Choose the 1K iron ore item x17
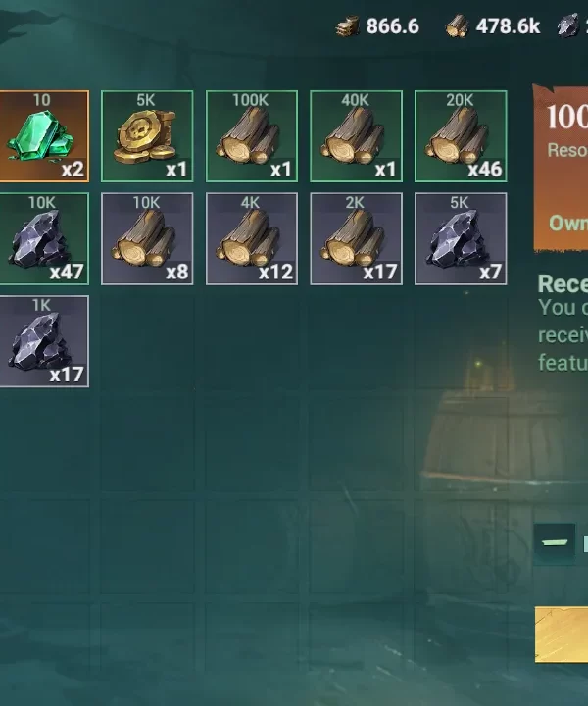The height and width of the screenshot is (706, 588). [44, 341]
